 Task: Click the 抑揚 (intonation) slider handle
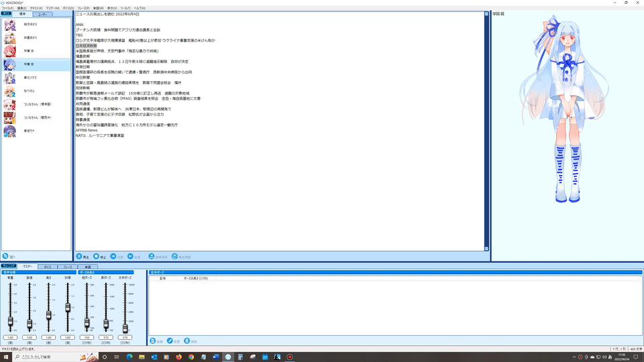pos(68,308)
